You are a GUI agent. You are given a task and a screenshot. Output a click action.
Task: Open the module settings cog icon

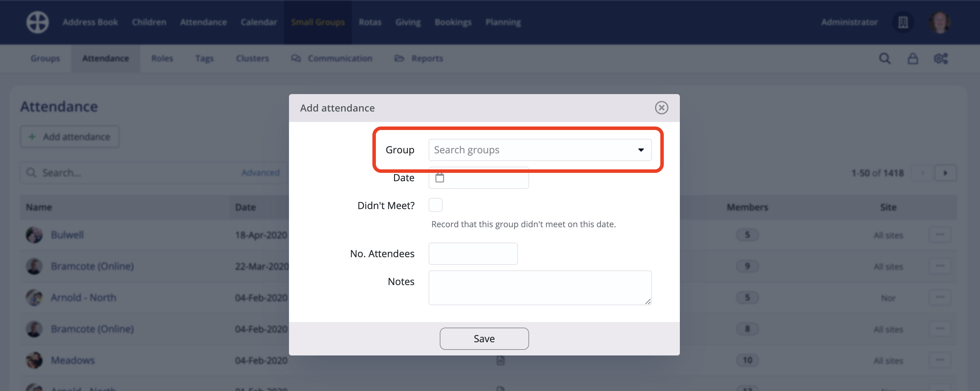coord(941,58)
